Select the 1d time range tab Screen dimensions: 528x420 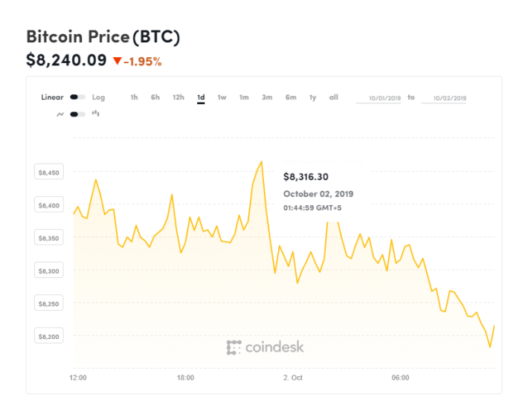201,97
